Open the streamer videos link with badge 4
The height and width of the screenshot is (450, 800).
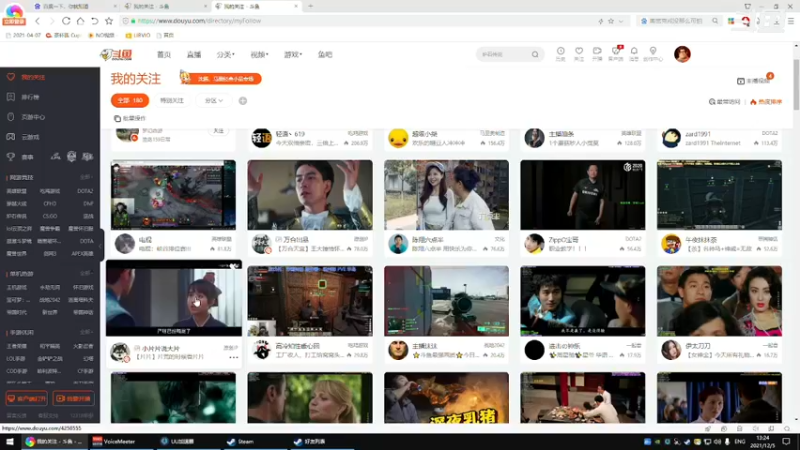[x=755, y=80]
